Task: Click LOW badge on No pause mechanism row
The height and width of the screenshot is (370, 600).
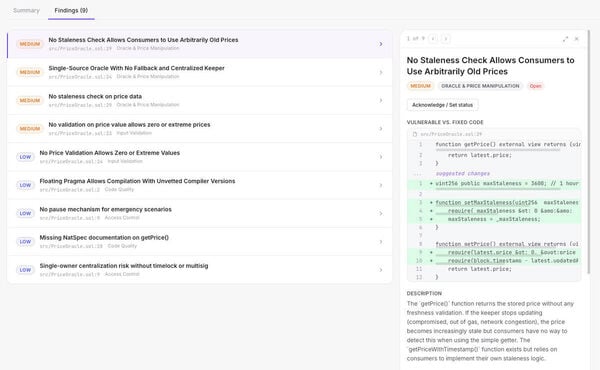Action: point(25,214)
